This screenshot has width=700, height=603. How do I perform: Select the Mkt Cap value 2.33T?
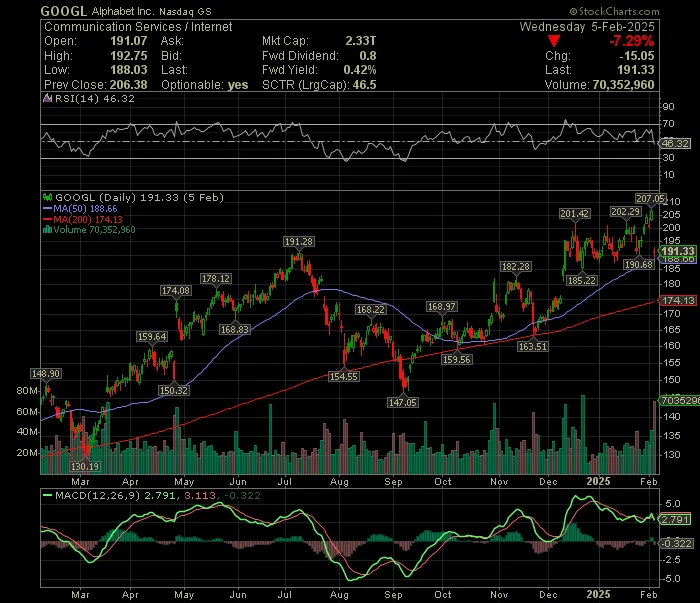click(x=361, y=41)
